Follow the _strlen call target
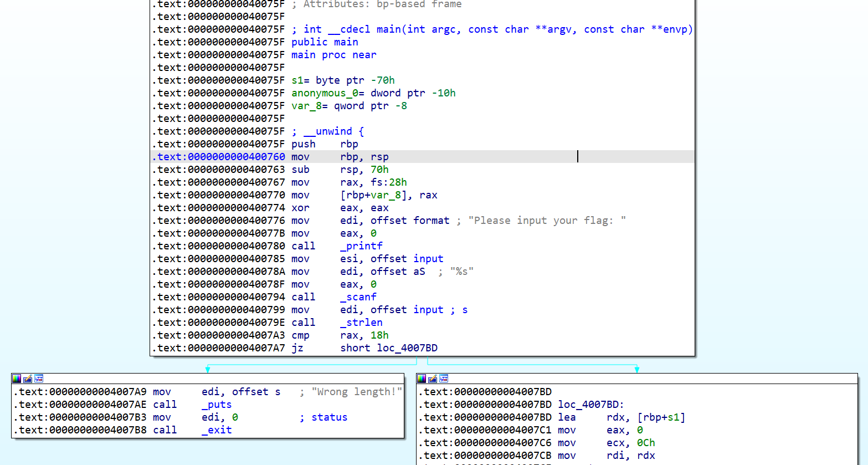 [362, 323]
